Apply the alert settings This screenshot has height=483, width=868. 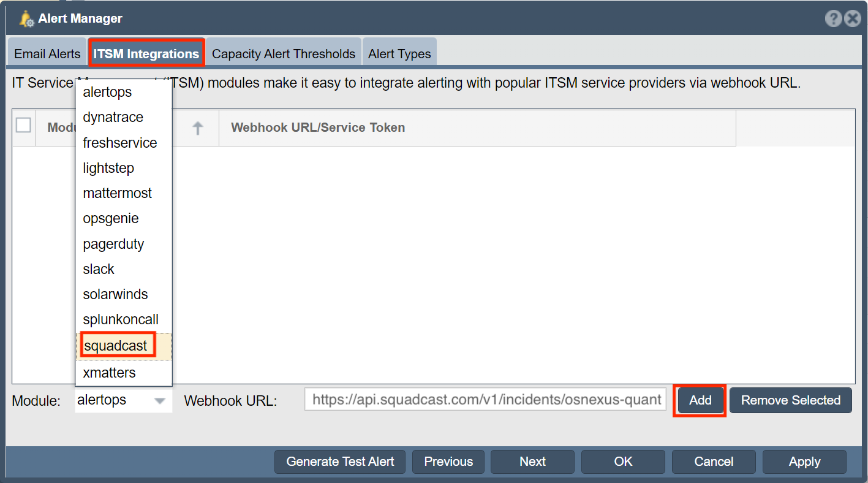click(804, 462)
